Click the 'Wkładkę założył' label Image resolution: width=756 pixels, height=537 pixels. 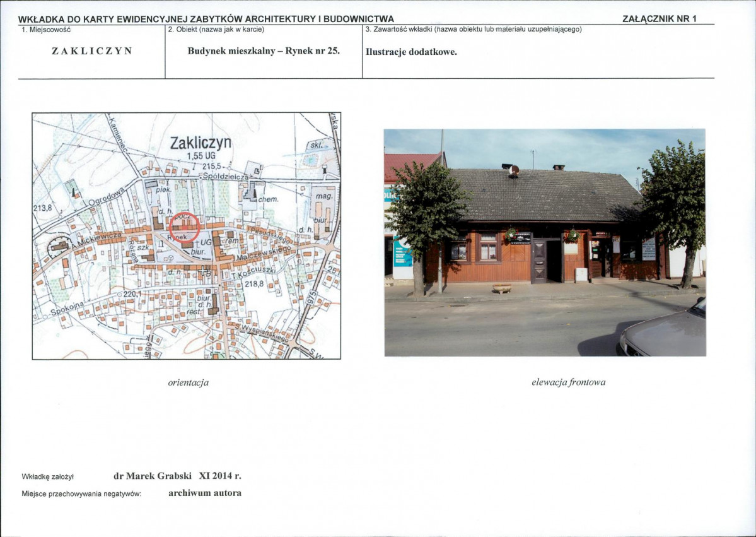click(47, 476)
